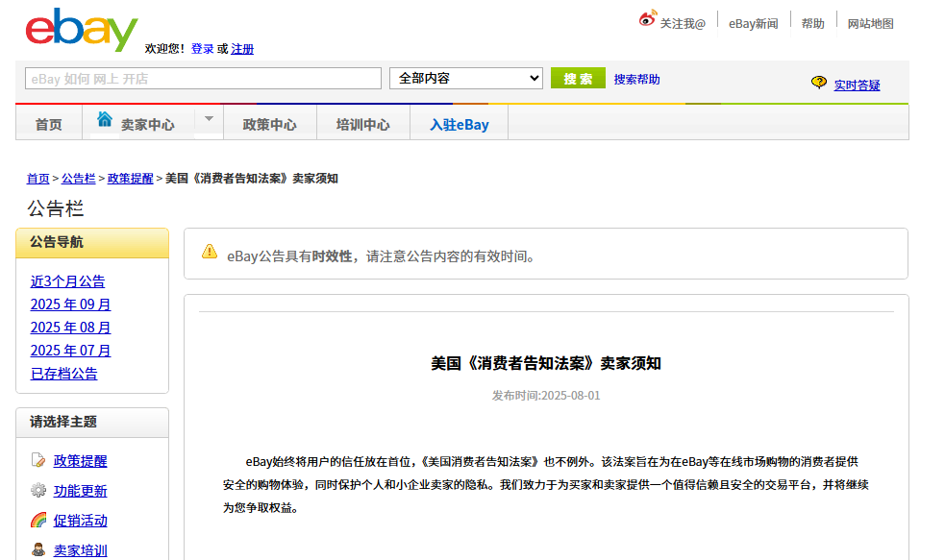Open the 全部内容 search category dropdown
Image resolution: width=945 pixels, height=560 pixels.
click(x=466, y=78)
